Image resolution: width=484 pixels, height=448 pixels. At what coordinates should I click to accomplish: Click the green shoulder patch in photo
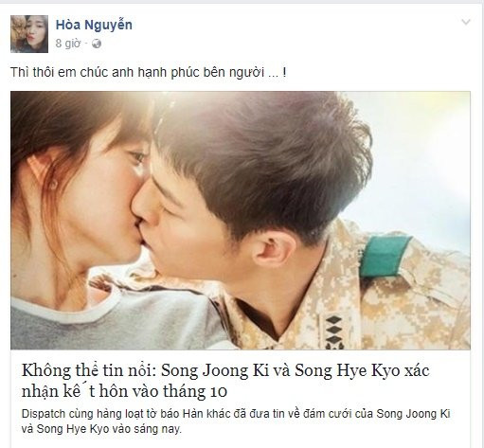[x=385, y=255]
